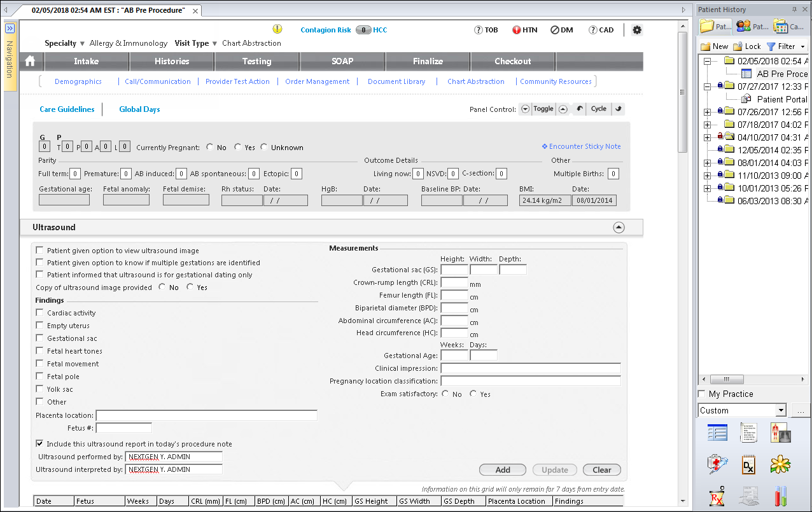Viewport: 812px width, 512px height.
Task: Open the Specialty dropdown arrow
Action: point(82,44)
